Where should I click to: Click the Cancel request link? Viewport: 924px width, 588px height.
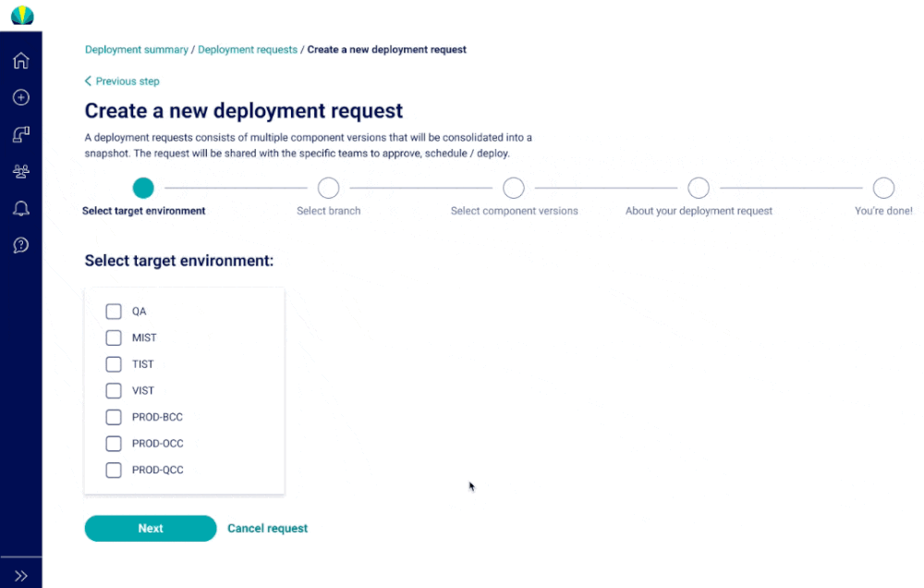tap(267, 527)
